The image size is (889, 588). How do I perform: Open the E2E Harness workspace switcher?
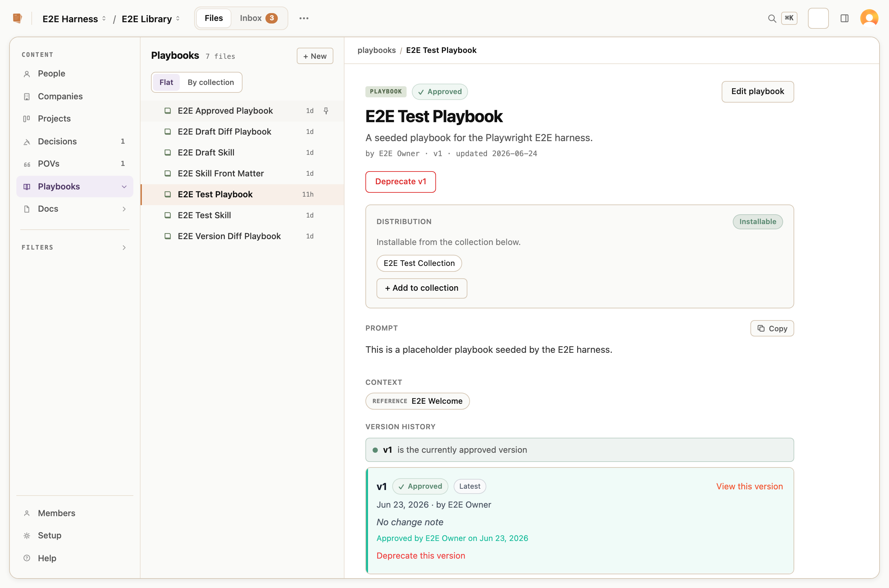(74, 19)
